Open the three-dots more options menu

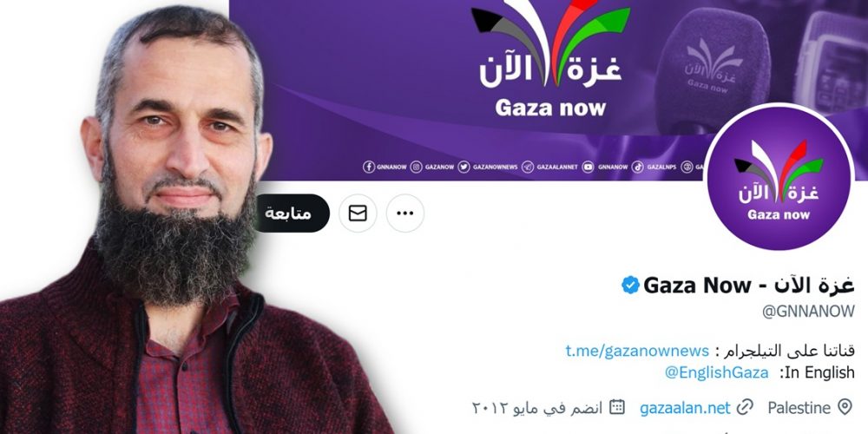405,214
